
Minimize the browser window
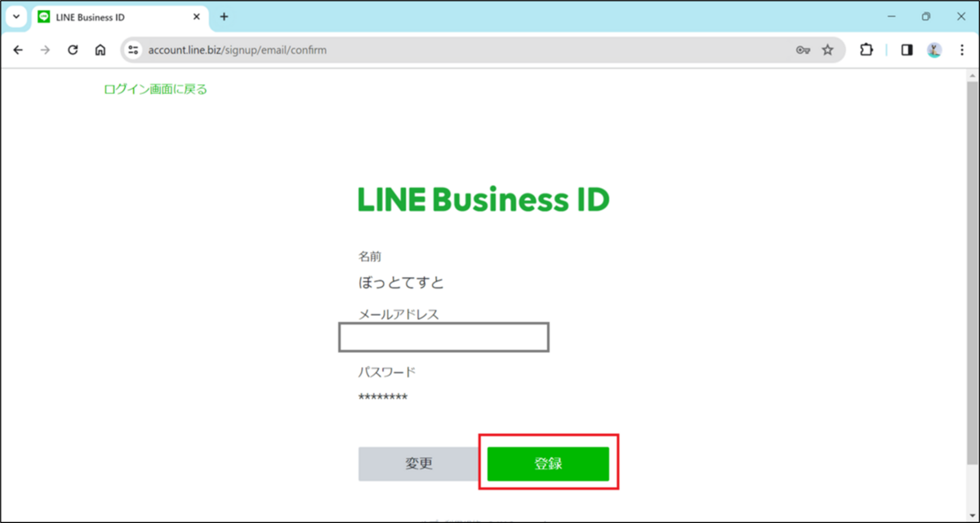point(891,16)
